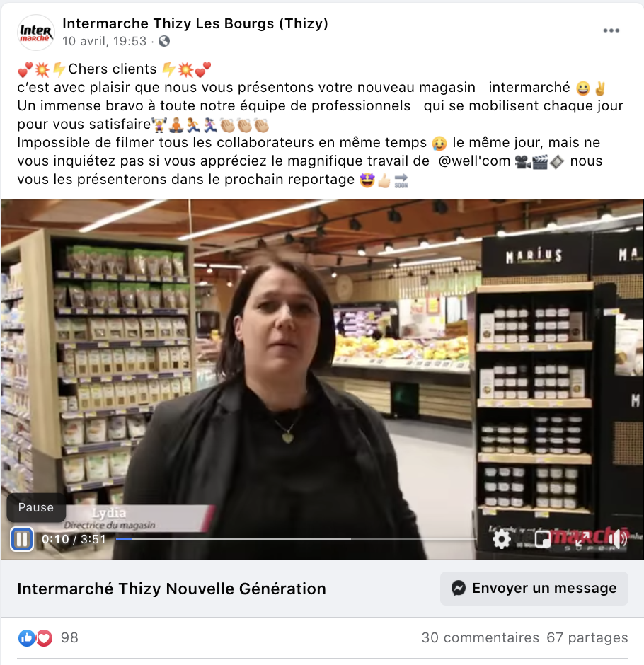Expand video to fullscreen
644x665 pixels.
580,539
